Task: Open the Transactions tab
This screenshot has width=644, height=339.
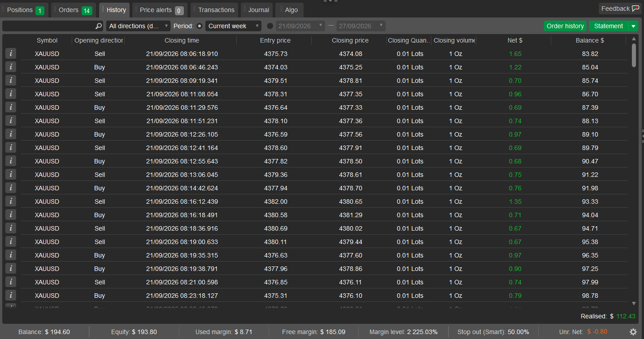Action: pyautogui.click(x=214, y=10)
